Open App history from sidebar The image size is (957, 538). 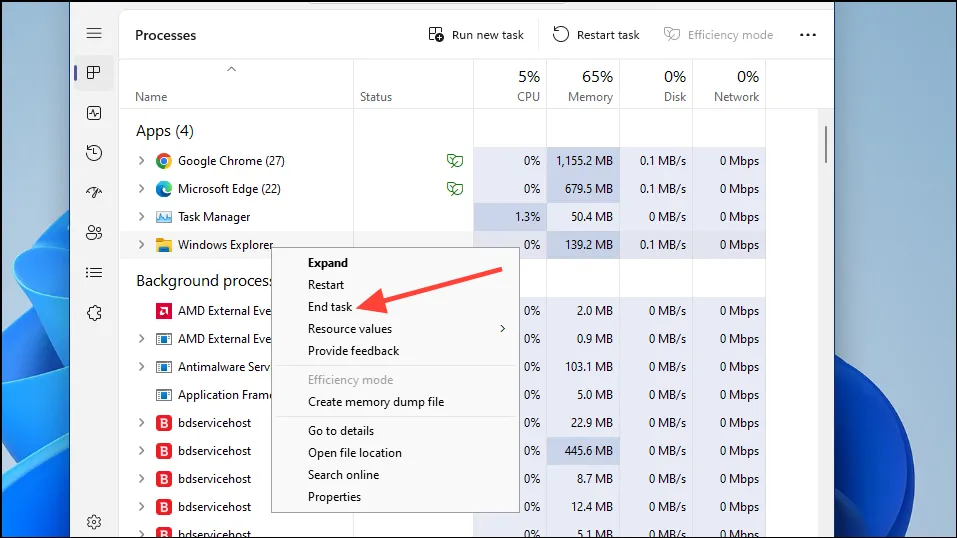[x=94, y=153]
